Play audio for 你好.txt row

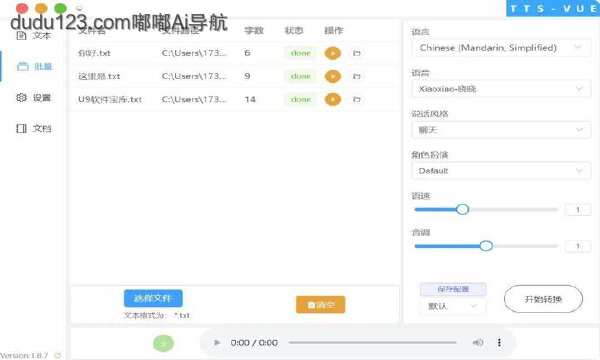[333, 53]
